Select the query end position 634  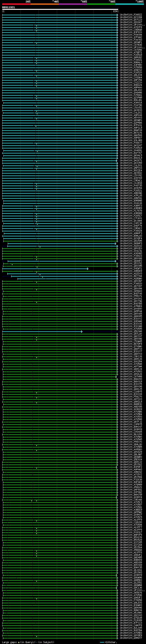[x=115, y=11]
